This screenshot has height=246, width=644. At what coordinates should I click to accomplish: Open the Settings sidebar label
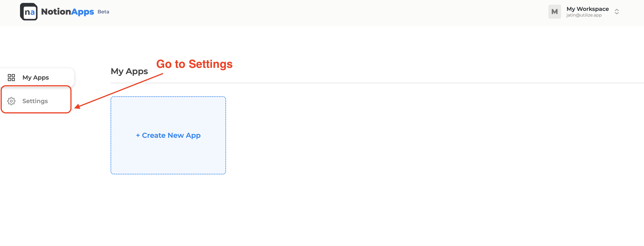pos(35,101)
